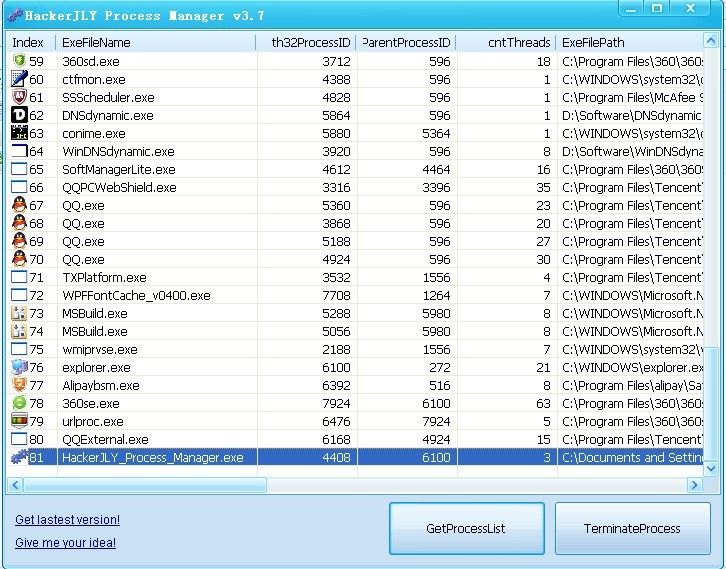Click the MSBuild.exe icon at index 73
726x569 pixels.
tap(18, 313)
